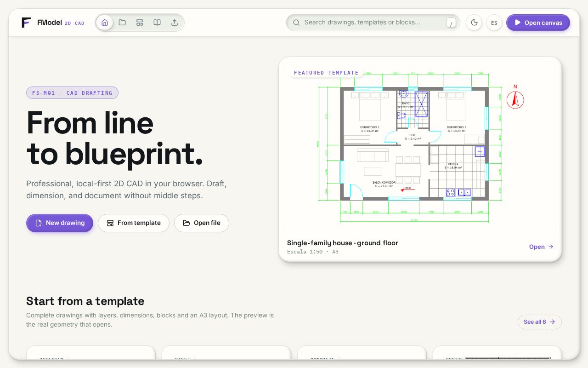Click the Start from a template heading
The height and width of the screenshot is (368, 588).
point(85,301)
